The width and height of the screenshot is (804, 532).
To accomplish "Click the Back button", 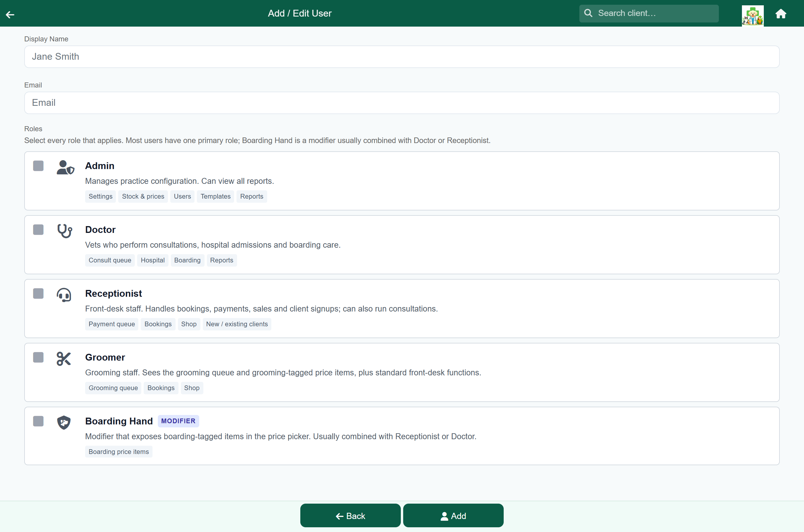I will click(350, 516).
